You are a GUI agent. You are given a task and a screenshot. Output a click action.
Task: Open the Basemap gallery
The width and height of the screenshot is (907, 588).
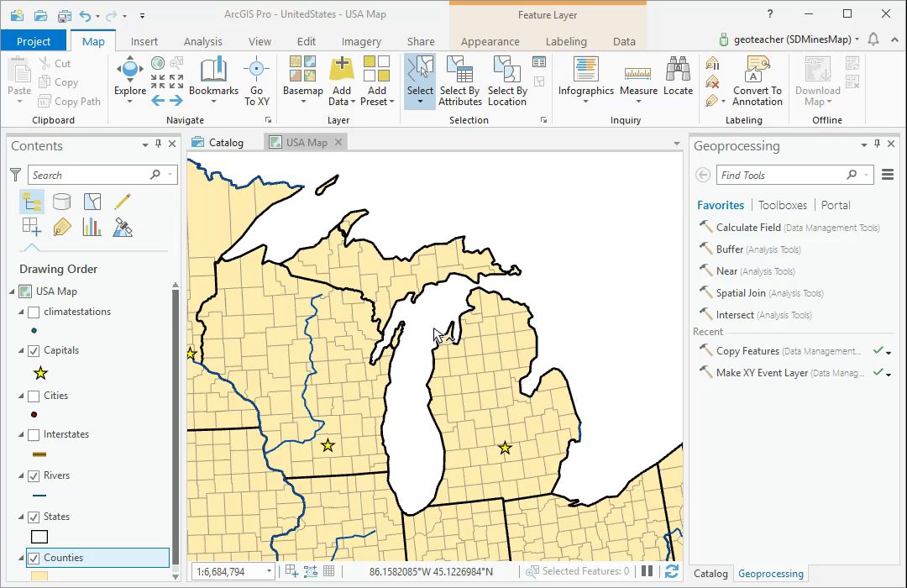302,80
